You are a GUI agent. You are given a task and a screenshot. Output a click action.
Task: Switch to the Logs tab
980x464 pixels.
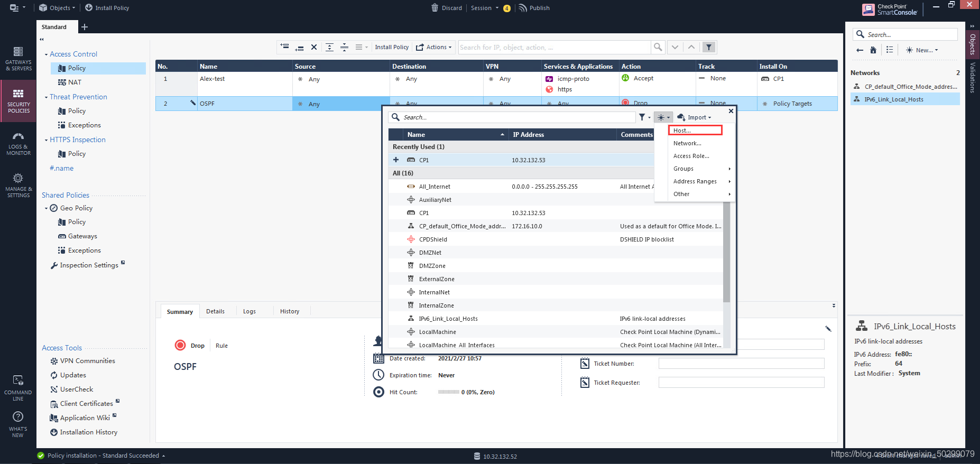click(249, 311)
